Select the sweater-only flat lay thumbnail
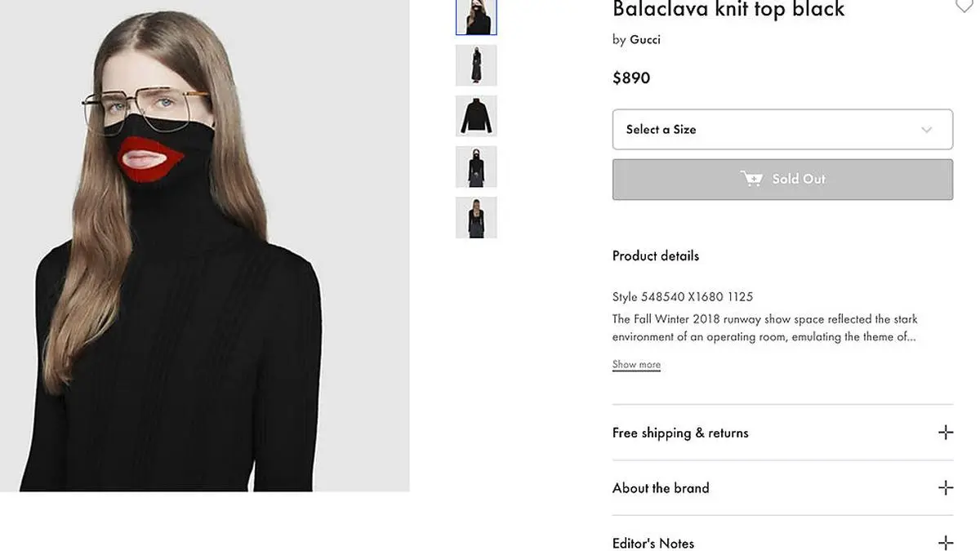 [x=476, y=116]
